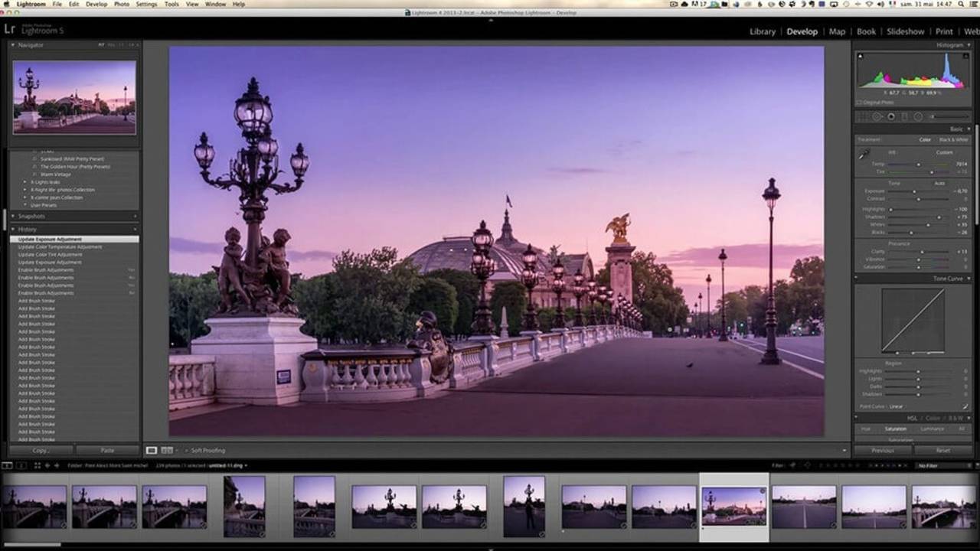Select the Red Eye Correction tool
Image resolution: width=980 pixels, height=551 pixels.
(891, 116)
